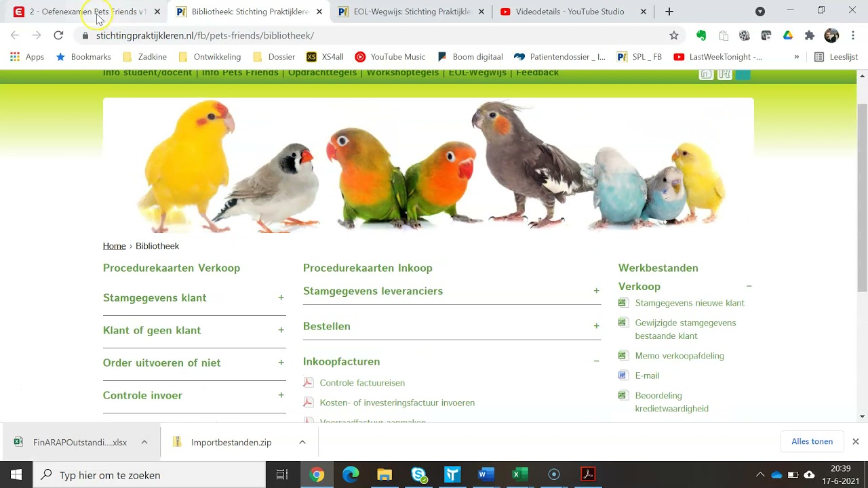
Task: Open Adobe Acrobat from the taskbar
Action: (588, 474)
